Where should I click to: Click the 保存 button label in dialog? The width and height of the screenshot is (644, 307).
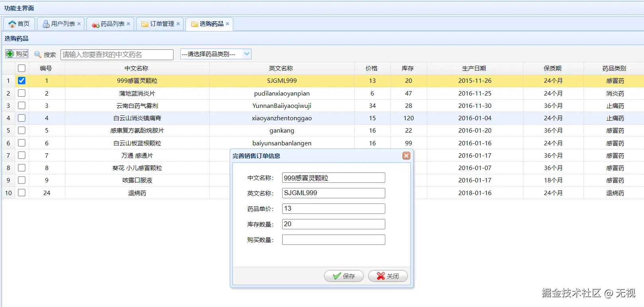tap(349, 276)
